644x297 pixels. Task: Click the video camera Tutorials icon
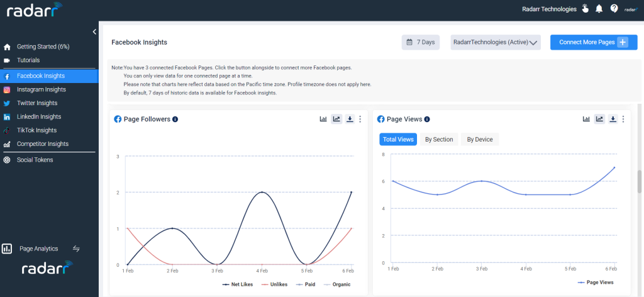6,60
